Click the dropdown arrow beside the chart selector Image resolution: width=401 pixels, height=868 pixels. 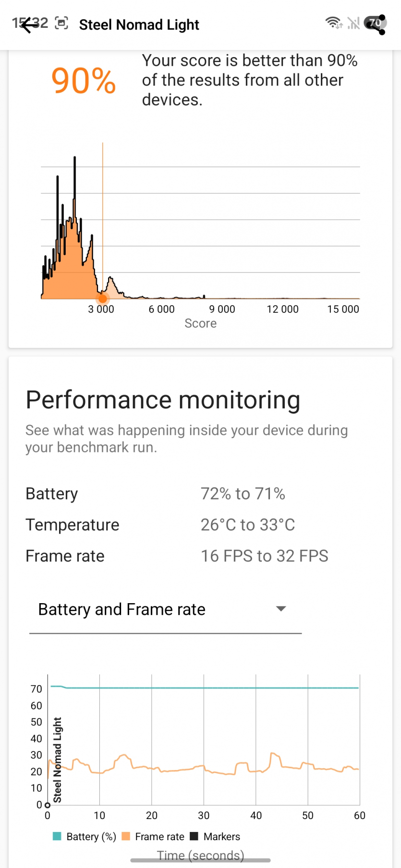(281, 609)
